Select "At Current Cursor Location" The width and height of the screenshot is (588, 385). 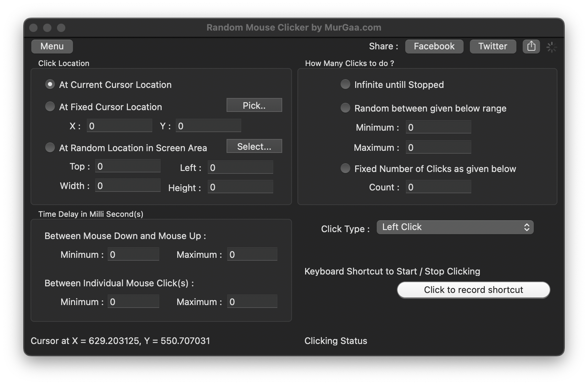click(49, 84)
